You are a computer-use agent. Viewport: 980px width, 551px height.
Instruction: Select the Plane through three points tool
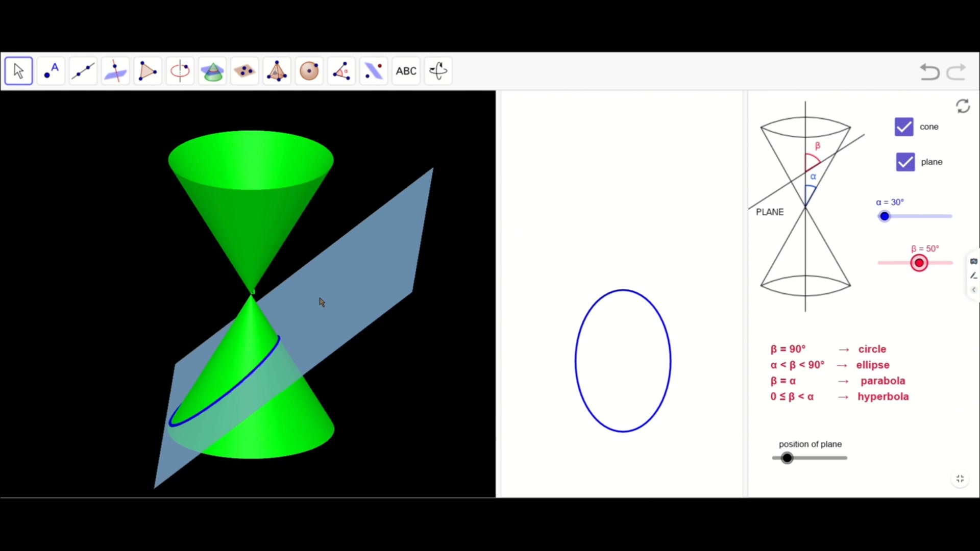pos(244,71)
